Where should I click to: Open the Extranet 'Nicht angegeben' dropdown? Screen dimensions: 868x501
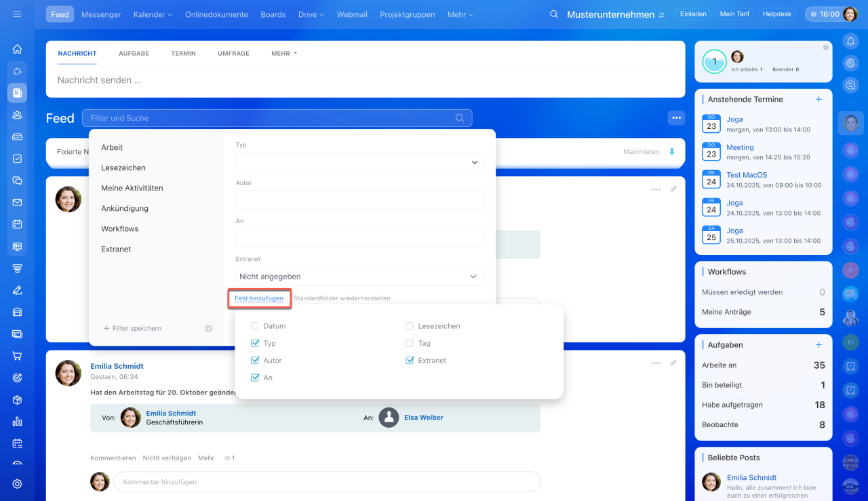click(359, 277)
